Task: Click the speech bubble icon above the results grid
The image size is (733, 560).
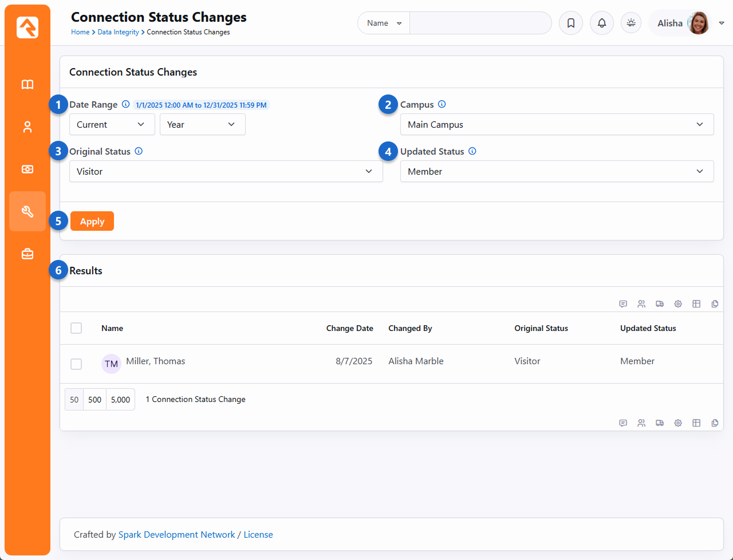Action: click(623, 304)
